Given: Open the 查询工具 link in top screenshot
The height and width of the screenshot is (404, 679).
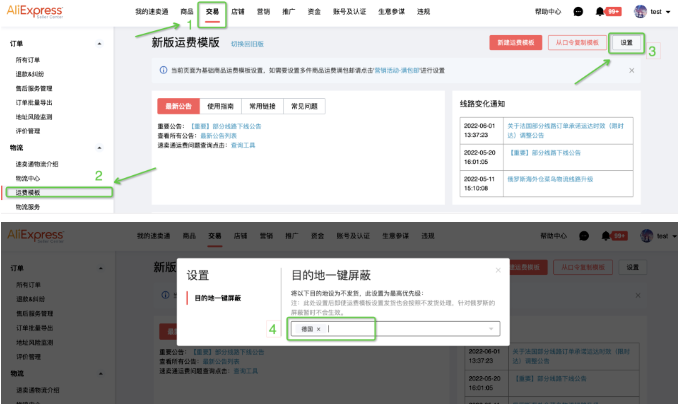Looking at the screenshot, I should click(243, 145).
